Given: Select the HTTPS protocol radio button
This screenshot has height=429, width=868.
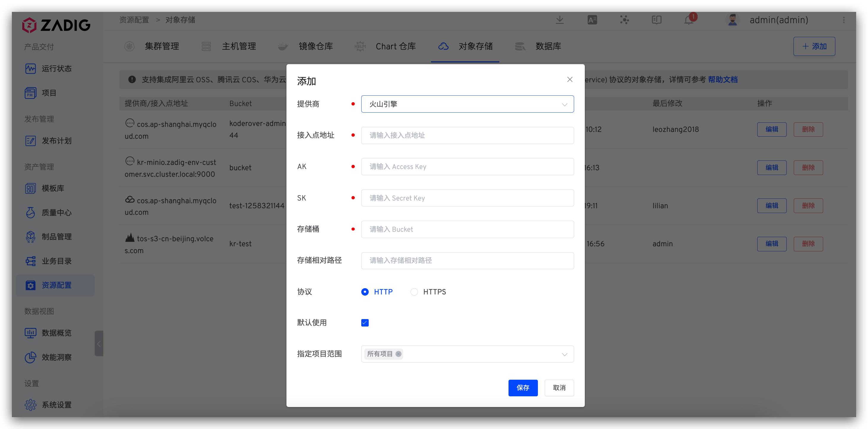Looking at the screenshot, I should click(414, 292).
